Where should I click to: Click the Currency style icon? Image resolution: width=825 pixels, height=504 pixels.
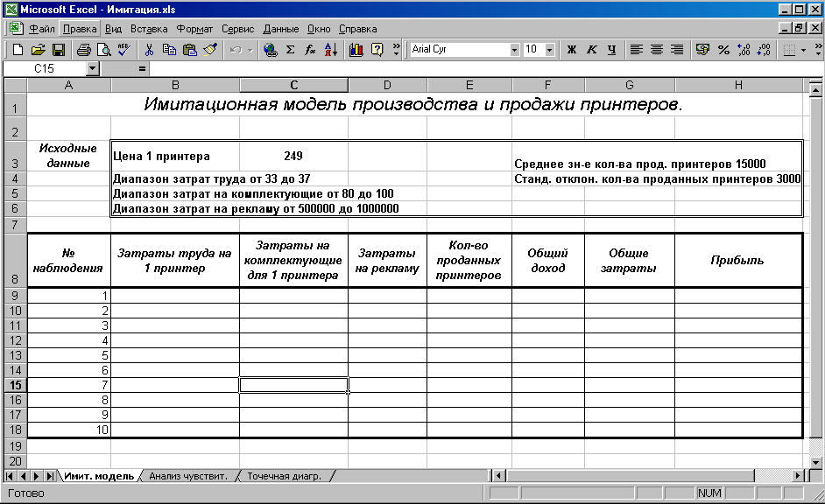coord(702,50)
